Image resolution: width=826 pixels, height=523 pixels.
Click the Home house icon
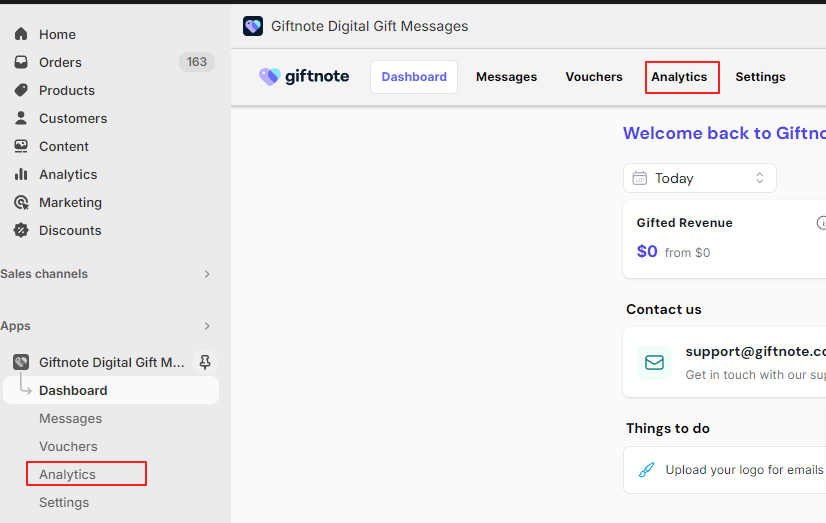tap(21, 34)
